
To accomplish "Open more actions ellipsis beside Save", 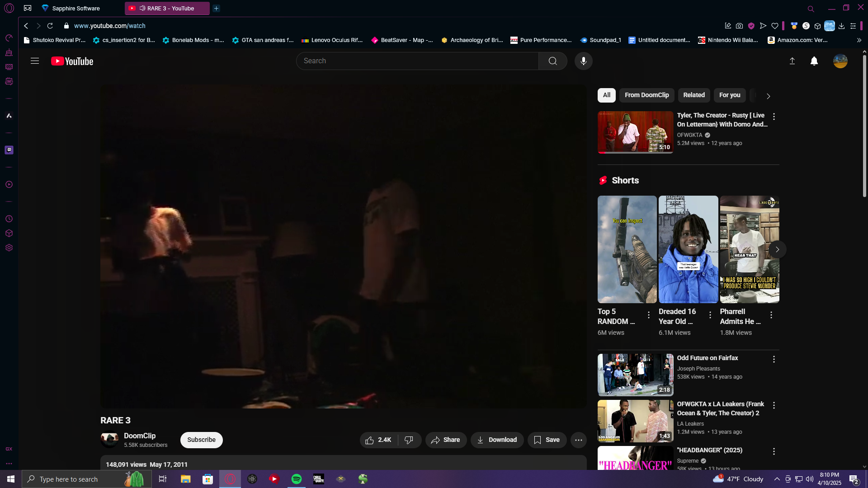I will pos(578,440).
